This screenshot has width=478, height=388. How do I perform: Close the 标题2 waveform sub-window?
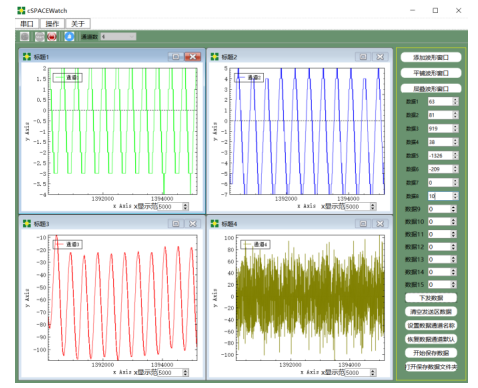(x=380, y=57)
